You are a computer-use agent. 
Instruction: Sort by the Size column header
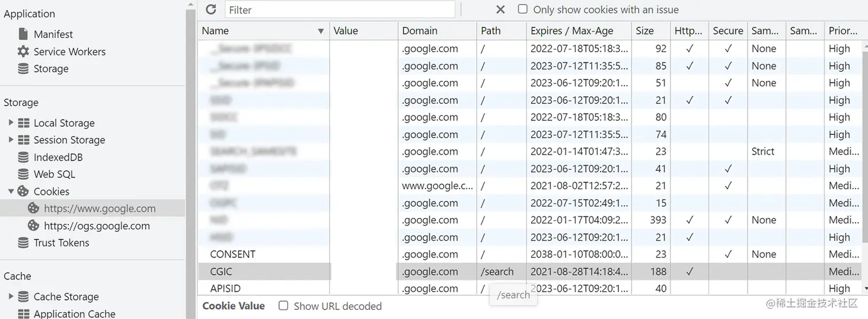(650, 31)
